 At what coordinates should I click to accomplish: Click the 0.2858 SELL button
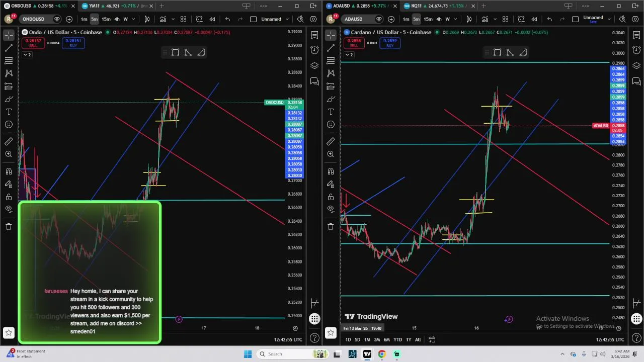point(354,43)
